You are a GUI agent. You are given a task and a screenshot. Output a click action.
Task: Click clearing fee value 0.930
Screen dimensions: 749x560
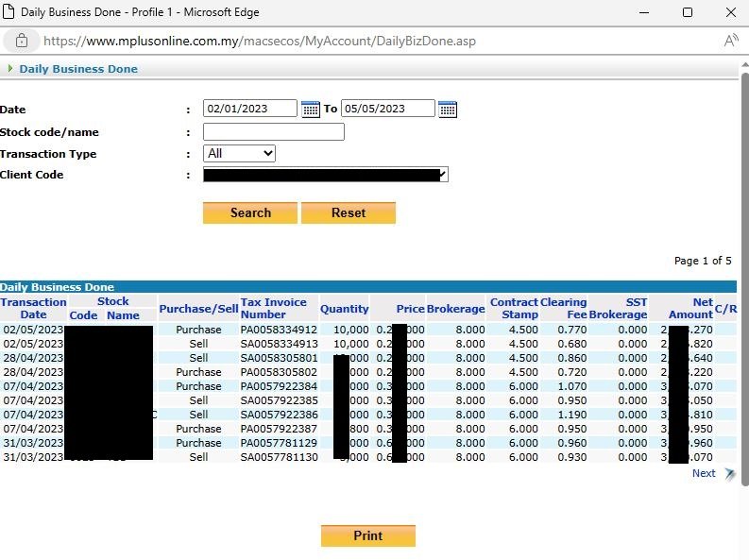(571, 457)
